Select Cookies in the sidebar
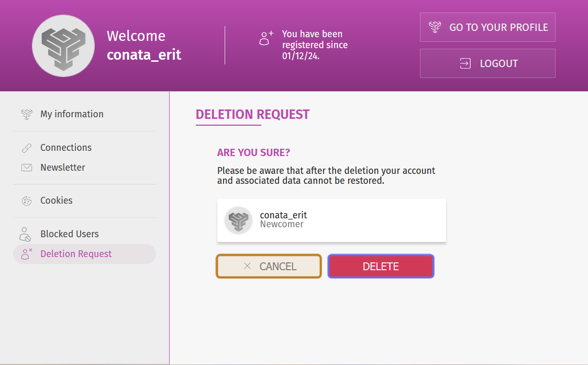 coord(57,201)
